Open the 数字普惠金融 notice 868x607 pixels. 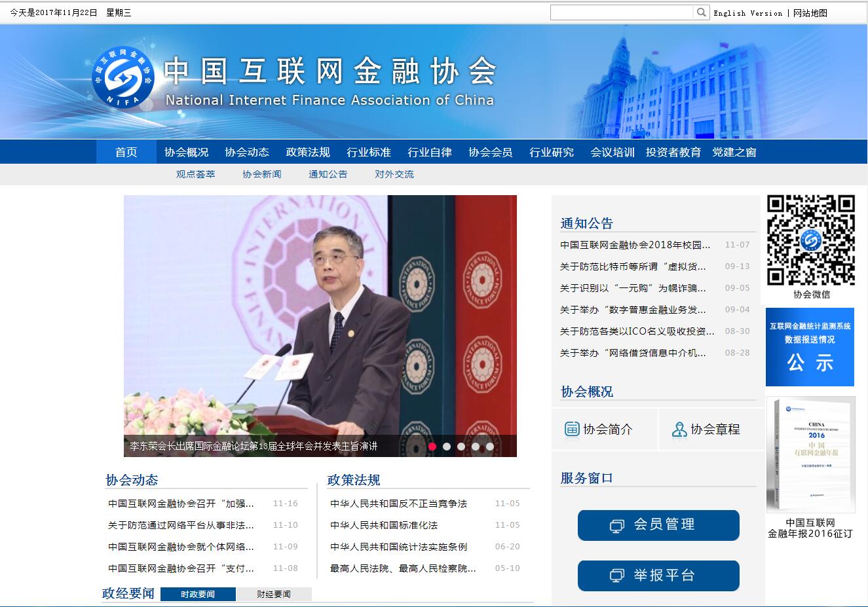click(x=633, y=310)
